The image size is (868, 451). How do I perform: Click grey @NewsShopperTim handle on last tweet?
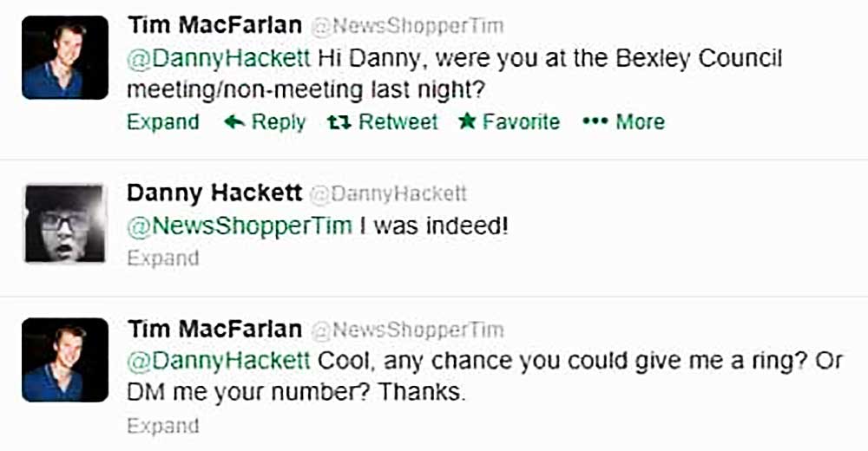(406, 330)
